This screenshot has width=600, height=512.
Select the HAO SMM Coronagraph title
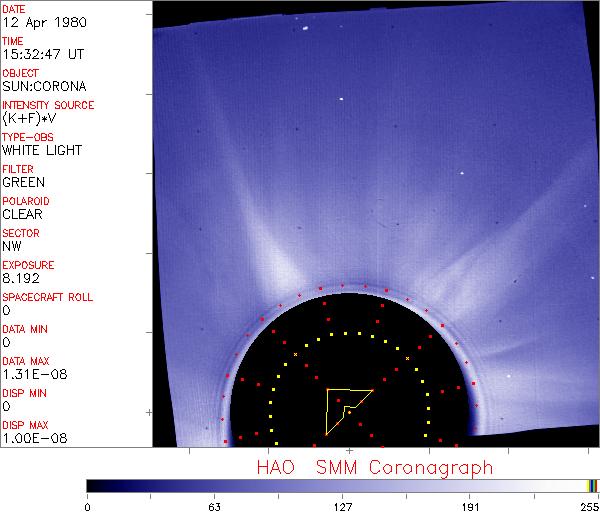(x=374, y=466)
